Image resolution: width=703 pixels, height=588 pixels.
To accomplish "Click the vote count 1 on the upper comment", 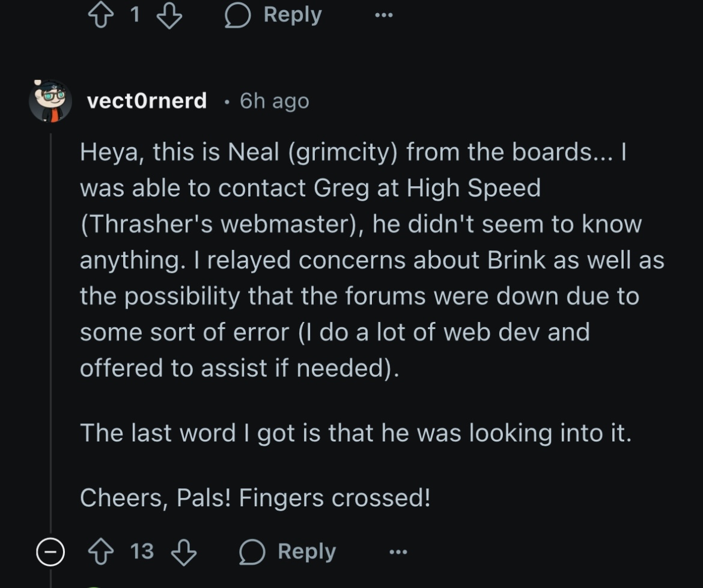I will [135, 15].
